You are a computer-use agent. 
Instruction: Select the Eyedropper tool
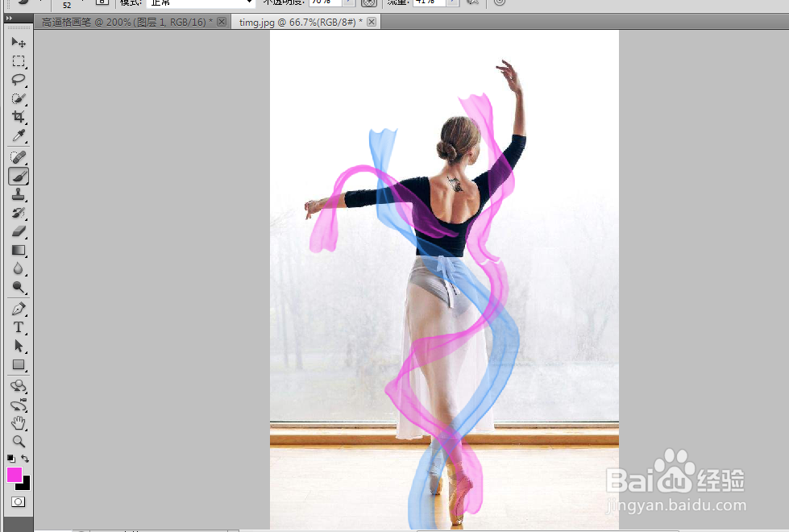(x=18, y=135)
